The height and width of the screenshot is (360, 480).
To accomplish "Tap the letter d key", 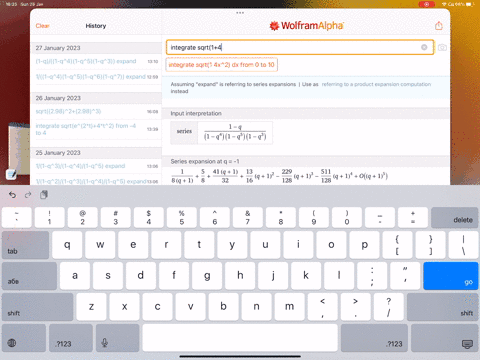I will tap(141, 276).
